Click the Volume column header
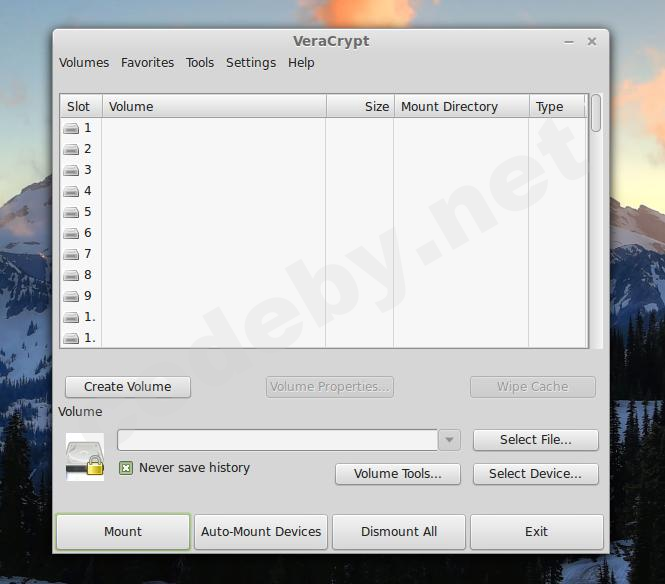 point(214,106)
